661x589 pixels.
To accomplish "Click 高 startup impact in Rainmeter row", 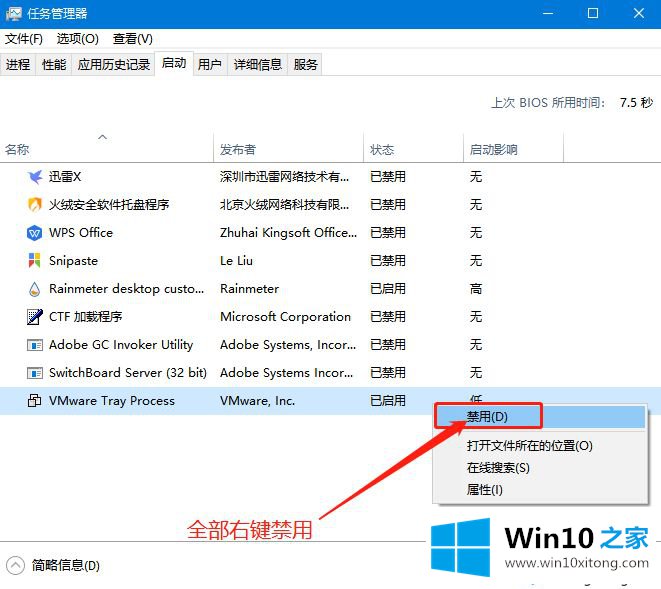I will click(476, 289).
